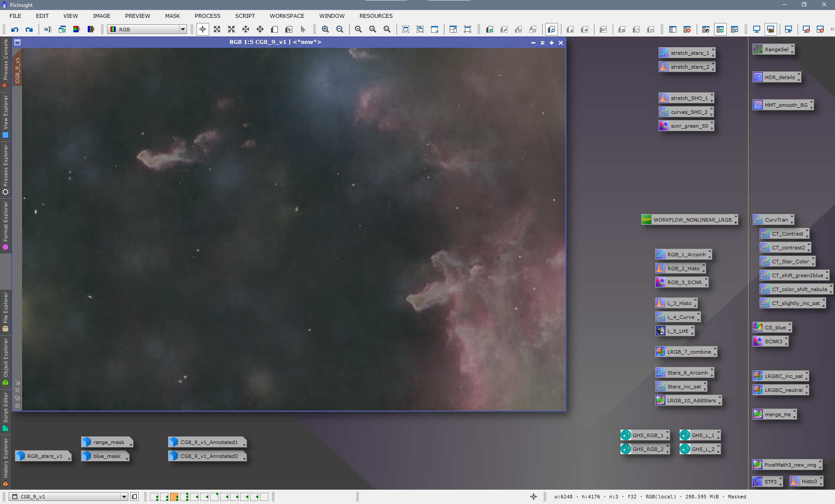Expand the hidden toolbar items chevron
Screen dimensions: 835x504
pos(831,30)
